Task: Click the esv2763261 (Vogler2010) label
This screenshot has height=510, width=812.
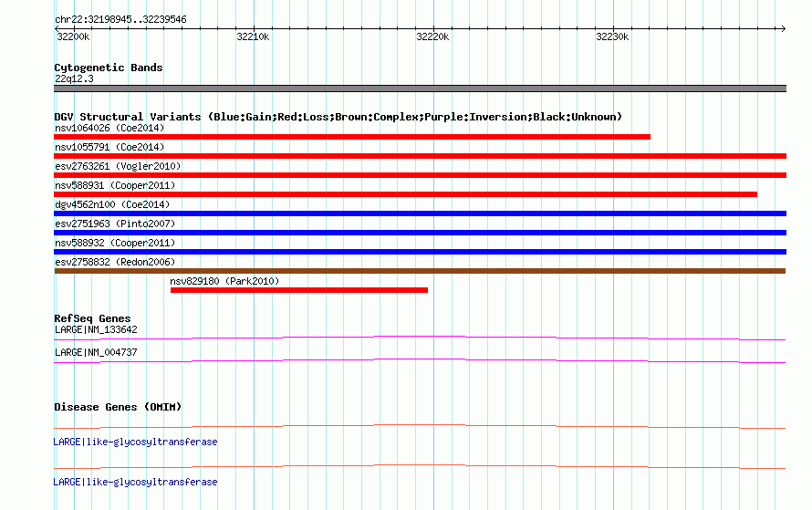Action: point(118,166)
